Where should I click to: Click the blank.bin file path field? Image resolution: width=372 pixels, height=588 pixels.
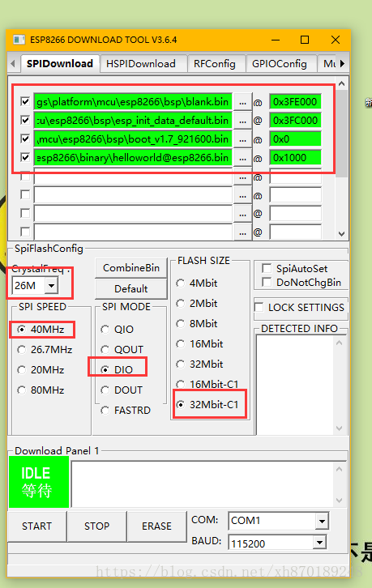coord(133,101)
